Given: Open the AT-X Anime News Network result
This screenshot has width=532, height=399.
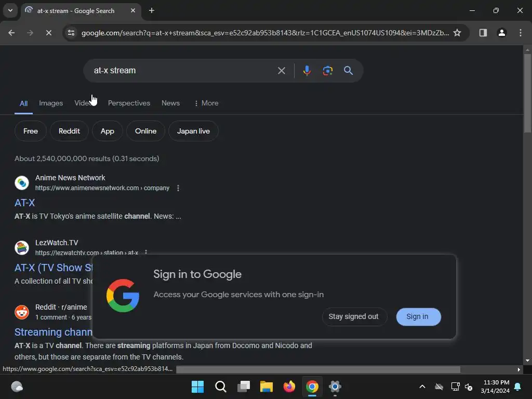Looking at the screenshot, I should pos(25,203).
